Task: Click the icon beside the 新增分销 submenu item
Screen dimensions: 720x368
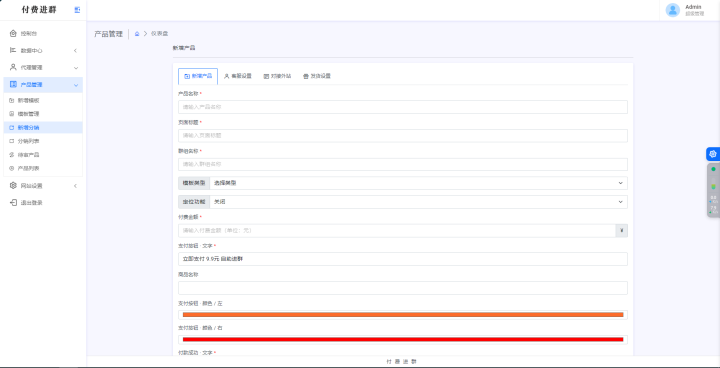Action: [12, 127]
